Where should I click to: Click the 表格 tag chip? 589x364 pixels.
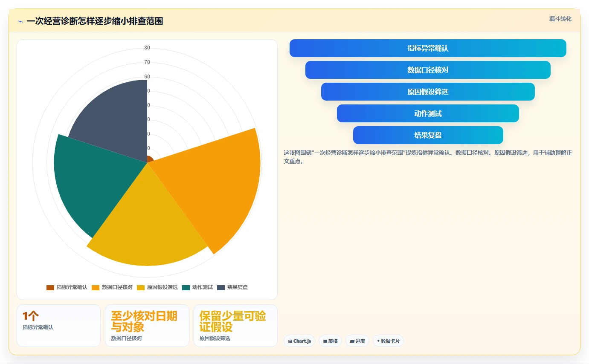tap(330, 341)
